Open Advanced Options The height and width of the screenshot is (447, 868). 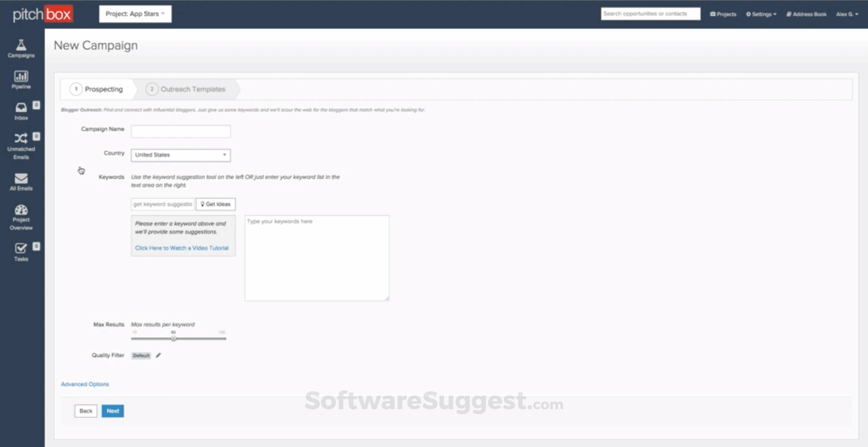(x=85, y=384)
